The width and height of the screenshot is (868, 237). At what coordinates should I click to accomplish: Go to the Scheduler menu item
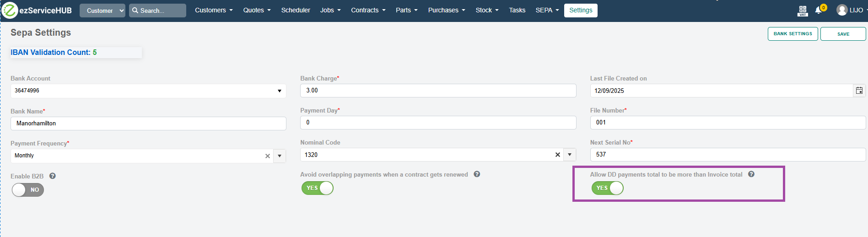[x=296, y=10]
